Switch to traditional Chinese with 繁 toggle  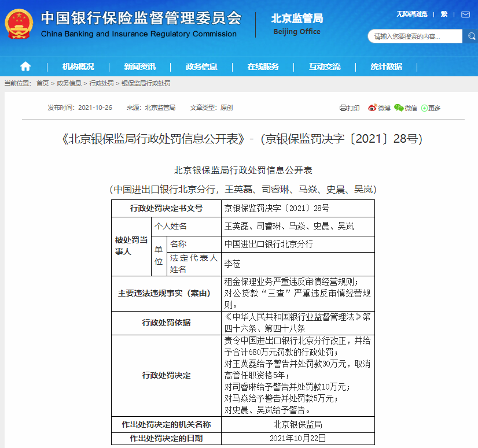[443, 14]
